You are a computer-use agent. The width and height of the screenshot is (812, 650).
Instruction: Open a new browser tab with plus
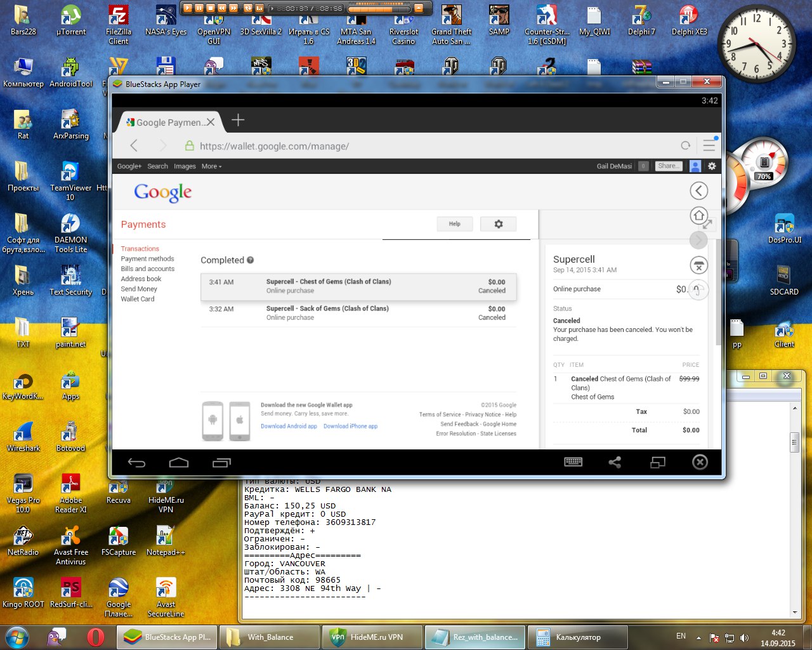coord(238,120)
